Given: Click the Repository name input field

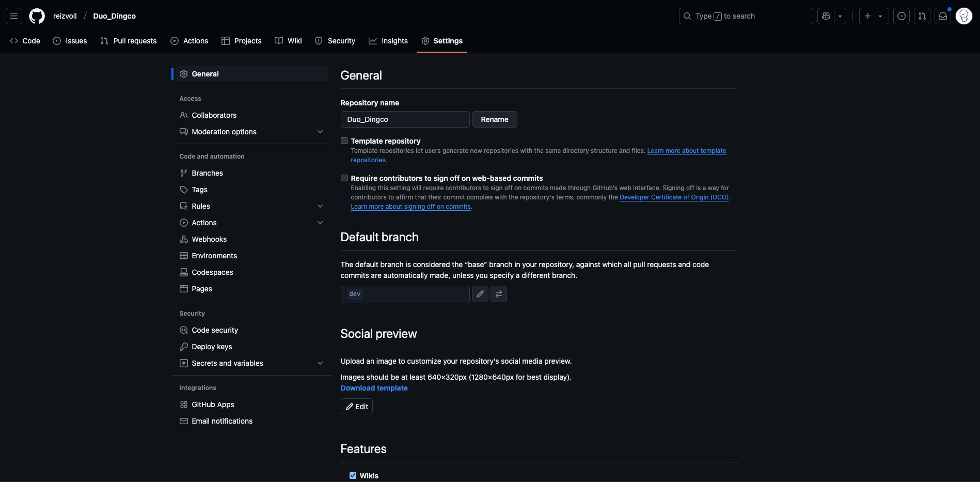Looking at the screenshot, I should [405, 119].
